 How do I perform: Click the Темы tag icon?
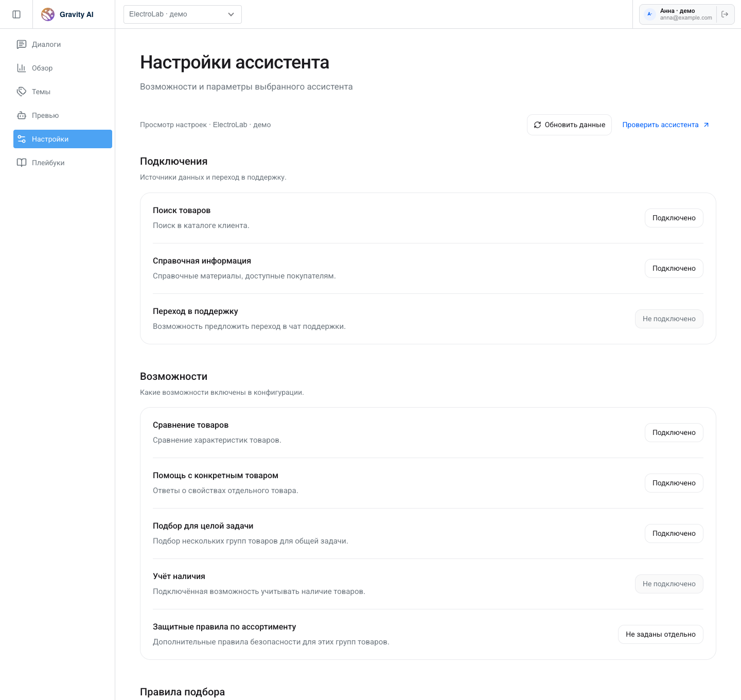click(22, 92)
